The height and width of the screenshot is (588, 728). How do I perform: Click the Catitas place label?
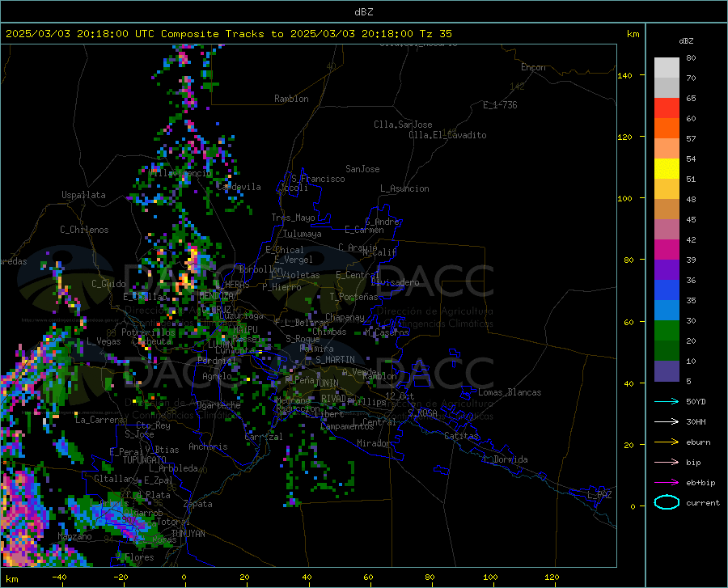click(x=461, y=436)
